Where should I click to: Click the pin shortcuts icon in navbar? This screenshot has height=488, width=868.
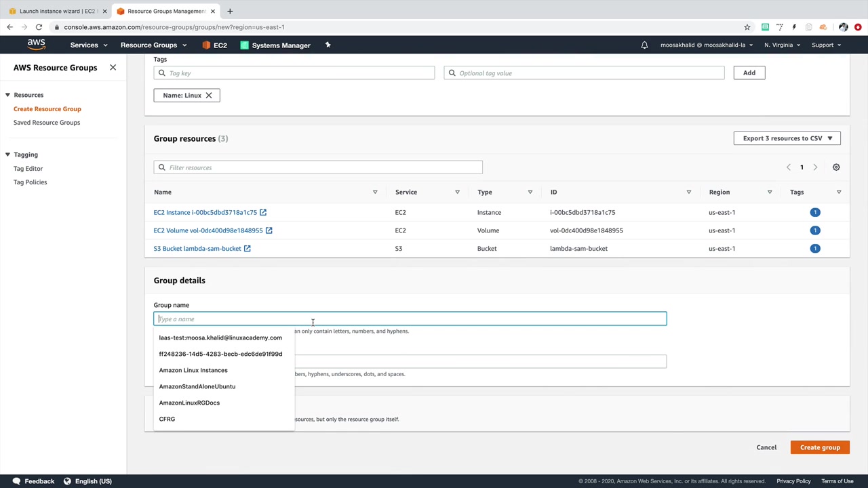(x=328, y=45)
